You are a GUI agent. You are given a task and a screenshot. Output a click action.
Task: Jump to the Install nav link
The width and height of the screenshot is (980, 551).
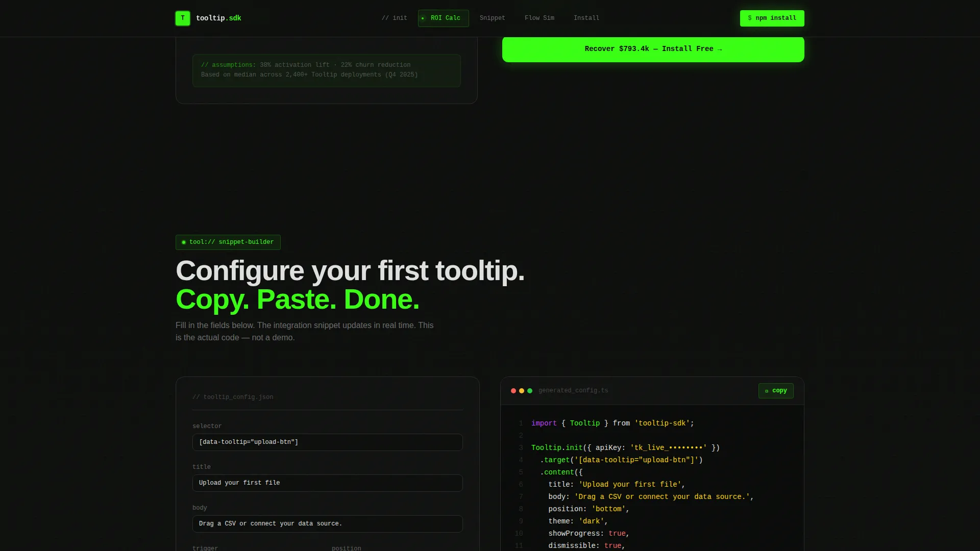(586, 18)
